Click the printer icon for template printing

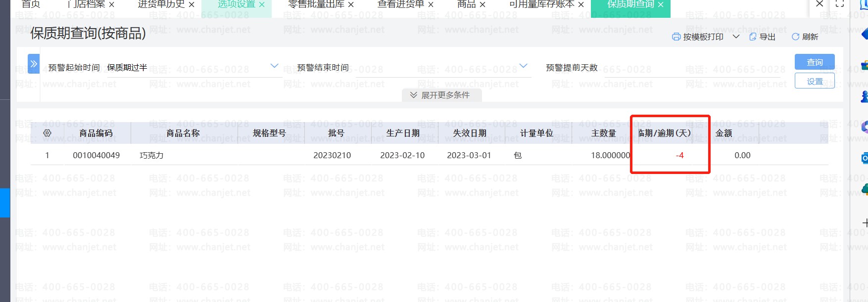click(x=676, y=37)
